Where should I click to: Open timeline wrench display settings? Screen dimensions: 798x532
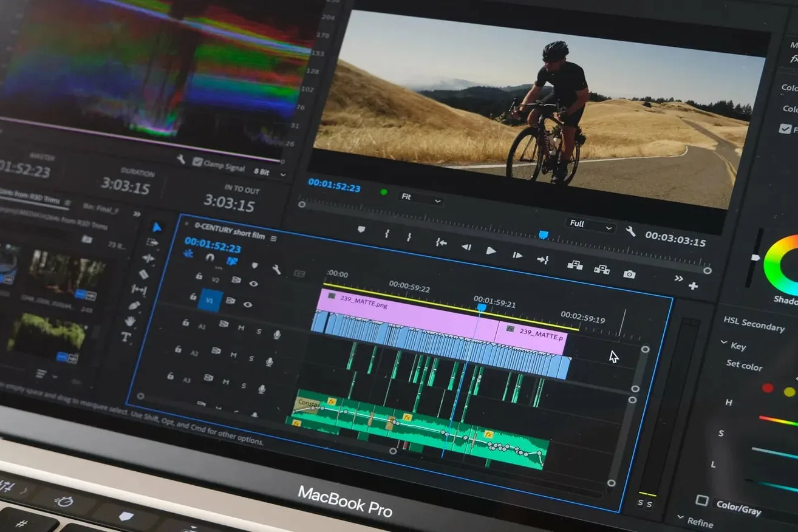click(x=276, y=269)
